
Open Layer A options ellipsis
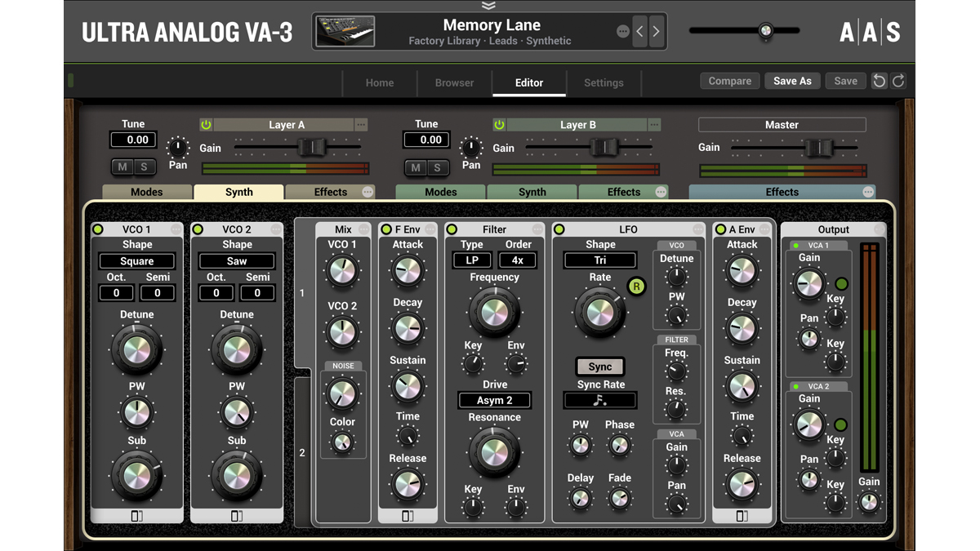(361, 125)
